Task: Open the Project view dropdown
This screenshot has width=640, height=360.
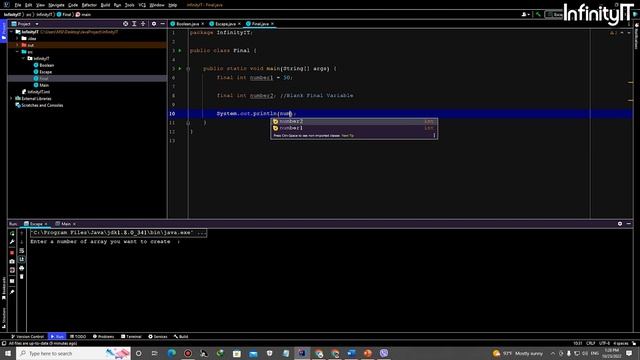Action: point(37,24)
